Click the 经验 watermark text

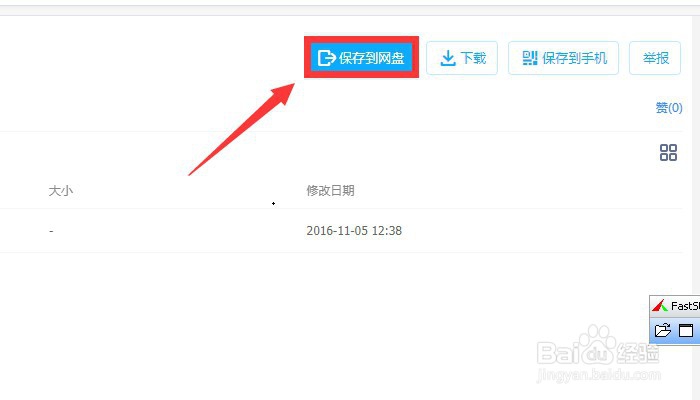point(638,354)
